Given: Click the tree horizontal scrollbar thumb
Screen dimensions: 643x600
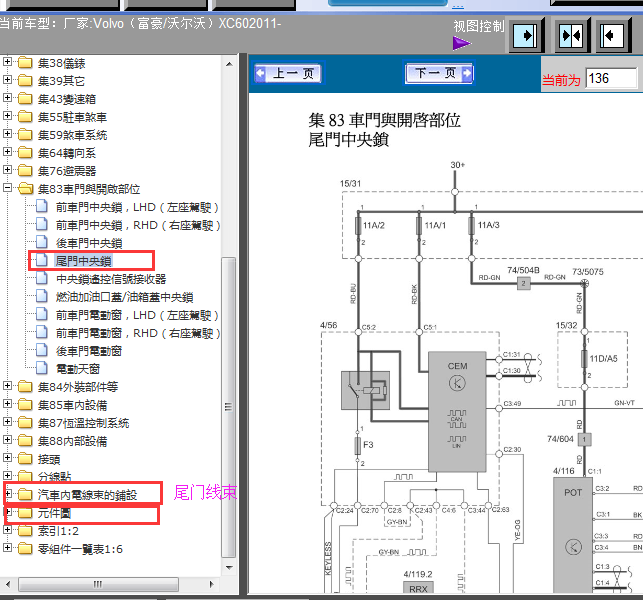Looking at the screenshot, I should pos(98,584).
